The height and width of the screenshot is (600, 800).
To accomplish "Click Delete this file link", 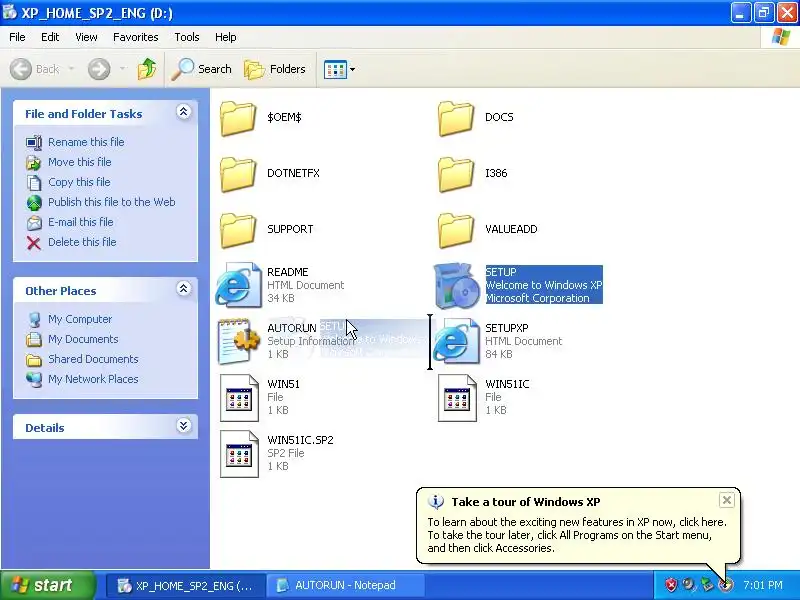I will 82,242.
